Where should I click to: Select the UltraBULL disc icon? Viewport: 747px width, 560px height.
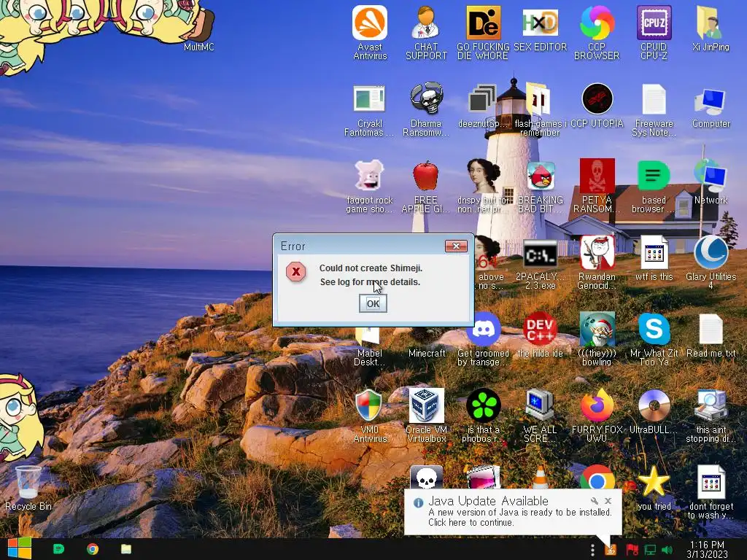click(654, 412)
